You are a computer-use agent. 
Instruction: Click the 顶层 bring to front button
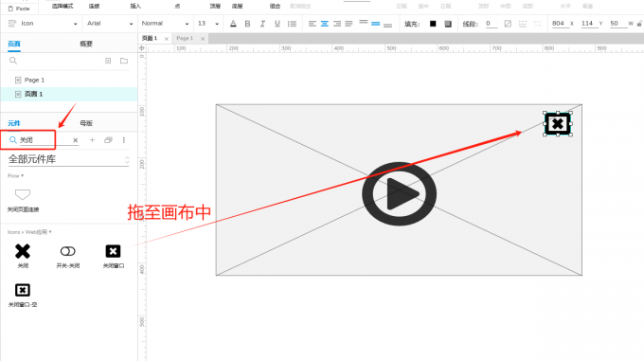[215, 7]
